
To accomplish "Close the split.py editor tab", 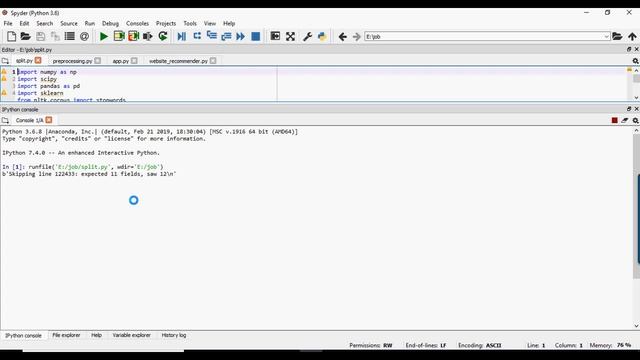I will 38,60.
